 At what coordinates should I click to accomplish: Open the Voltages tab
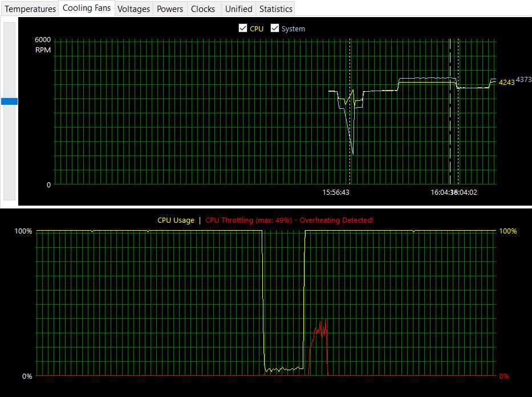133,9
